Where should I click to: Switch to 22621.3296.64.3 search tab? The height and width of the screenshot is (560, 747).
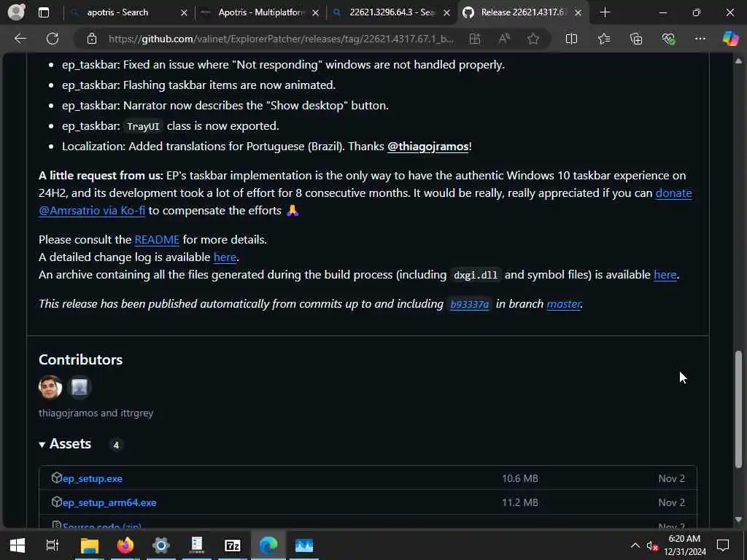[x=392, y=12]
